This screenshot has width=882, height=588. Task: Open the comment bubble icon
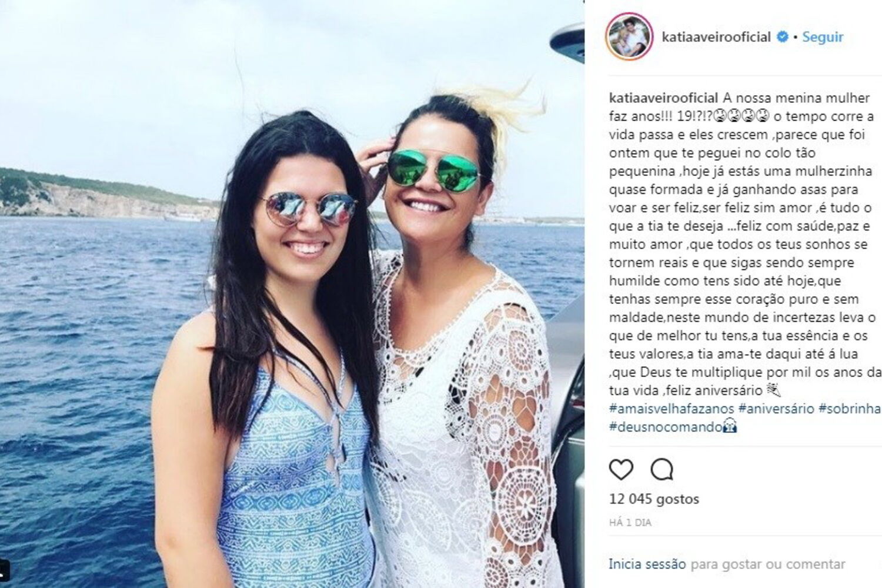click(x=662, y=469)
